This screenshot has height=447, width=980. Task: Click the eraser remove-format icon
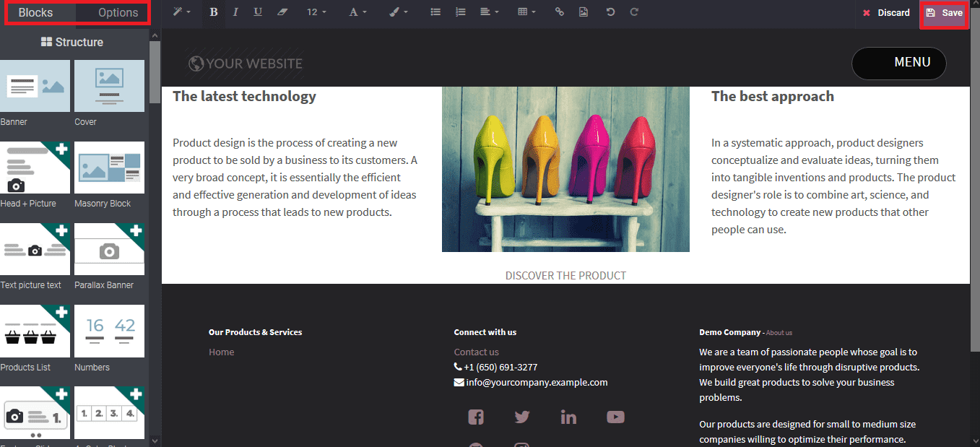pos(282,12)
